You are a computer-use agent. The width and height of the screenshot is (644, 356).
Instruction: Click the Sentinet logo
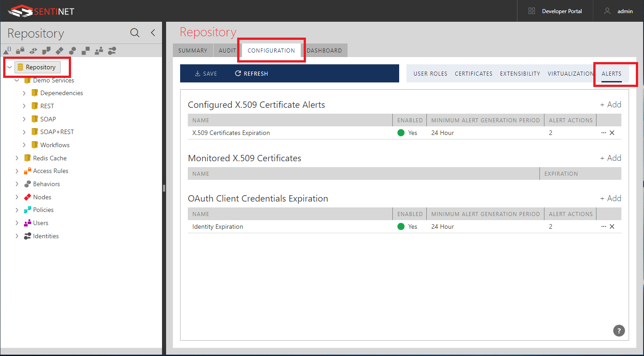coord(40,11)
